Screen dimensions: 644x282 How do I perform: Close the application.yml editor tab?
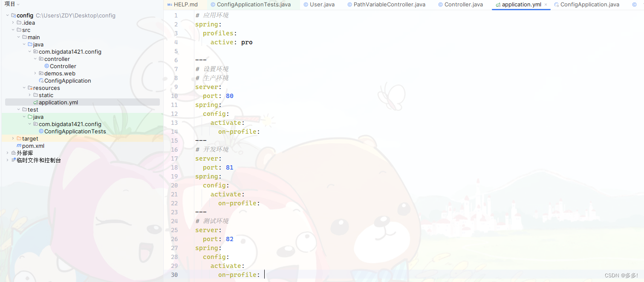tap(546, 5)
